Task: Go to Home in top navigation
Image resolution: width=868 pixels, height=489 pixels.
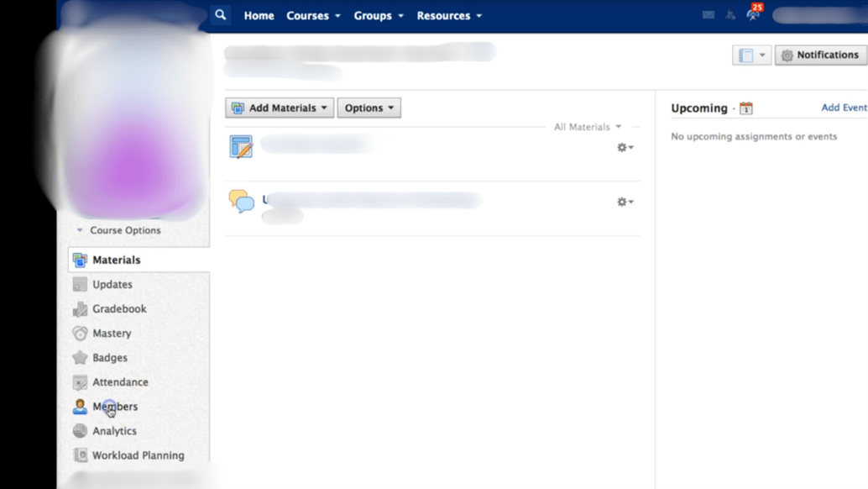Action: (259, 15)
